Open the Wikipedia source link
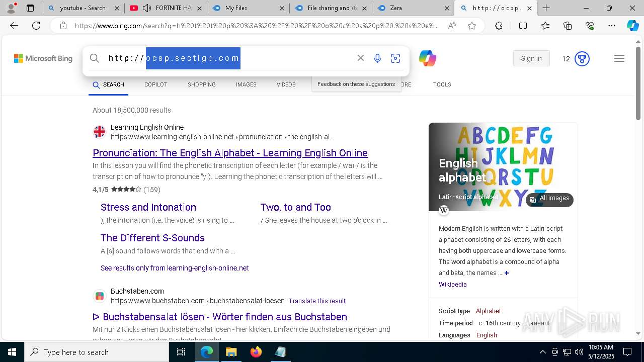This screenshot has width=644, height=362. click(452, 285)
